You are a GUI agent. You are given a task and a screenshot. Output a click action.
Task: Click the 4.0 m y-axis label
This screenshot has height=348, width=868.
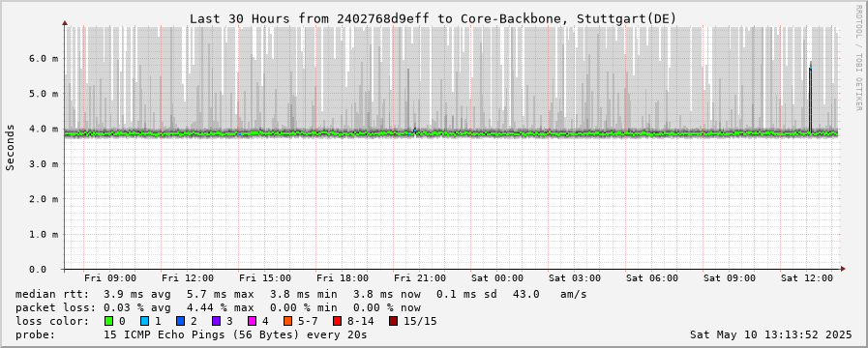tap(46, 129)
